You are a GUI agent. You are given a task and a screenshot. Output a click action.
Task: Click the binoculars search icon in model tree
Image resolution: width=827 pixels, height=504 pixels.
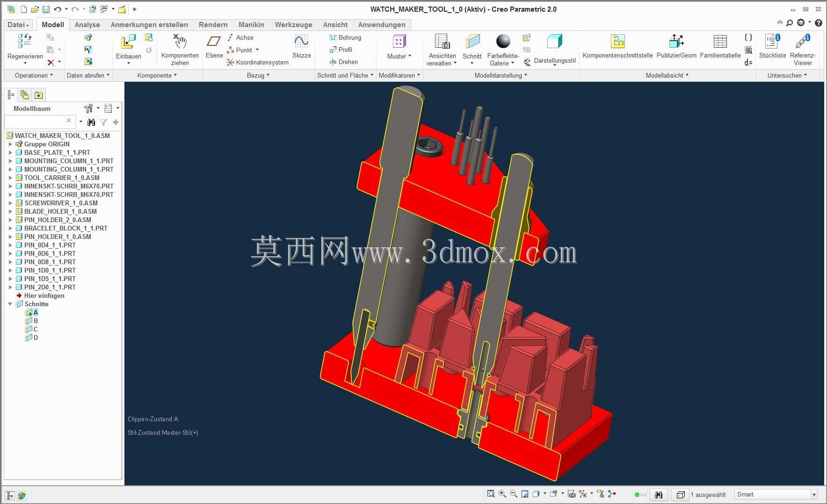[91, 122]
